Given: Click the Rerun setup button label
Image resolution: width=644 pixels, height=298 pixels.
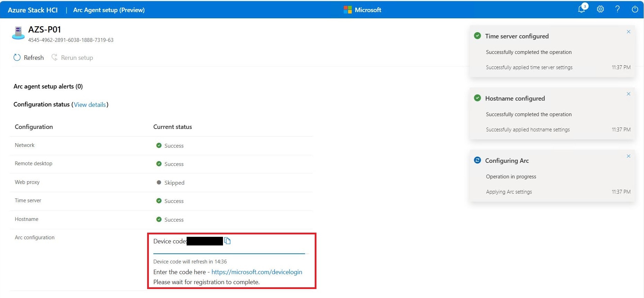Looking at the screenshot, I should click(x=77, y=58).
